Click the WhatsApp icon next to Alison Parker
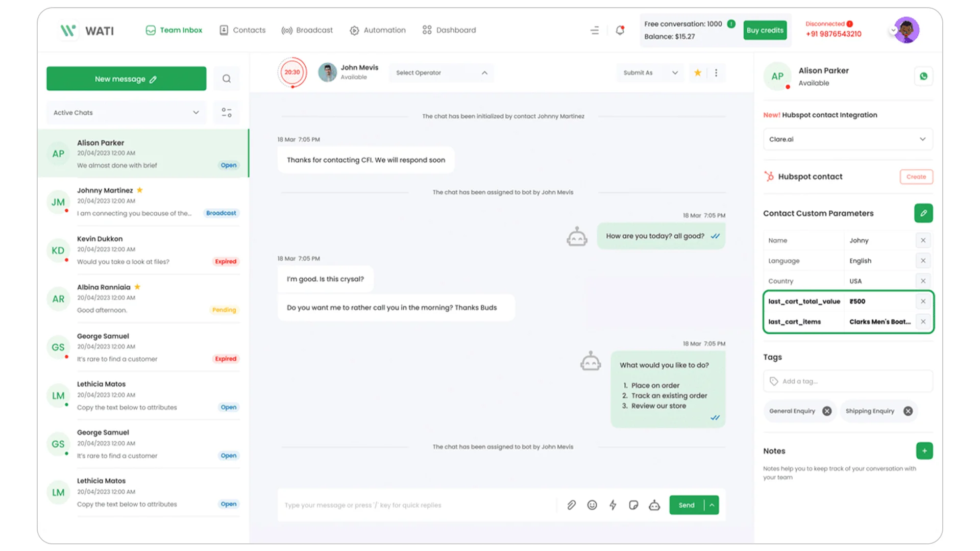The height and width of the screenshot is (551, 980). 923,77
